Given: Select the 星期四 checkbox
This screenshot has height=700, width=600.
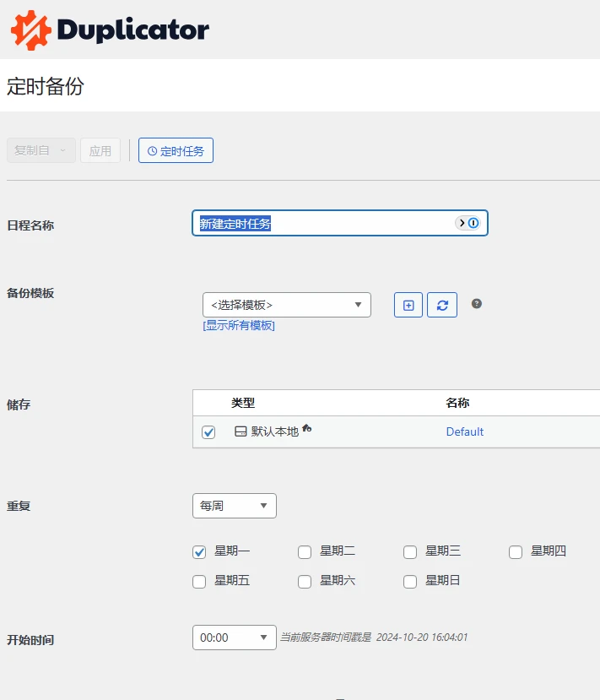Looking at the screenshot, I should tap(516, 552).
